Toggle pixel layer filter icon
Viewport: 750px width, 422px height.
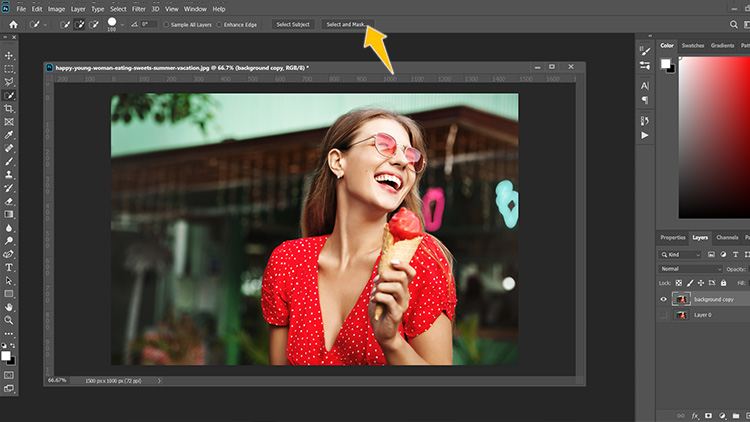click(711, 255)
